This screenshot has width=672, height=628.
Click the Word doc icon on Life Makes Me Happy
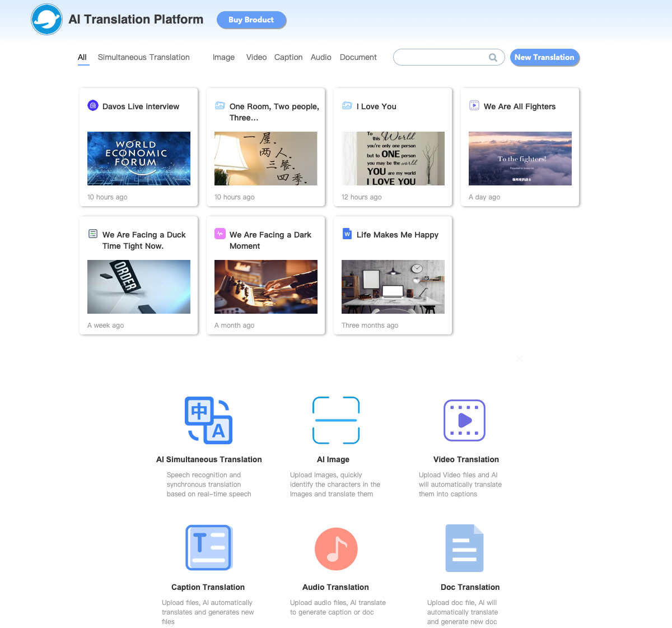point(347,234)
